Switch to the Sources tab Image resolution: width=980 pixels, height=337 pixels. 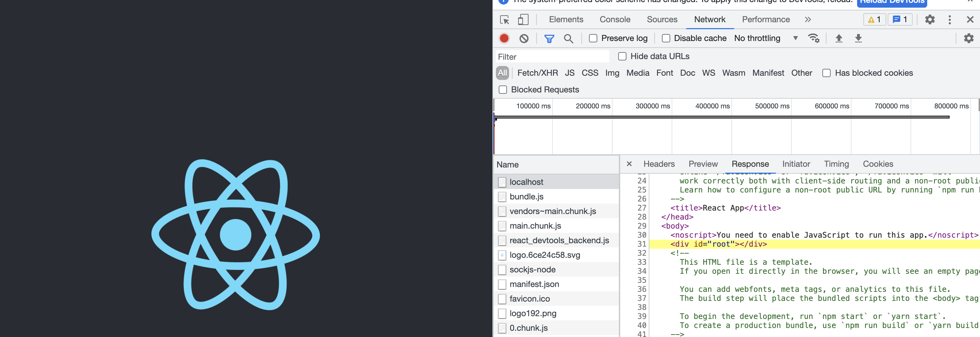coord(662,20)
